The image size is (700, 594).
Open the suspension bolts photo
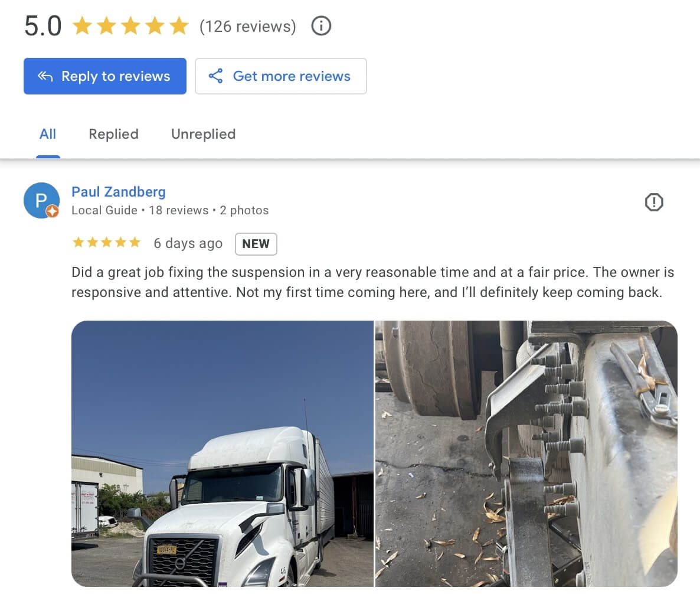click(x=526, y=453)
